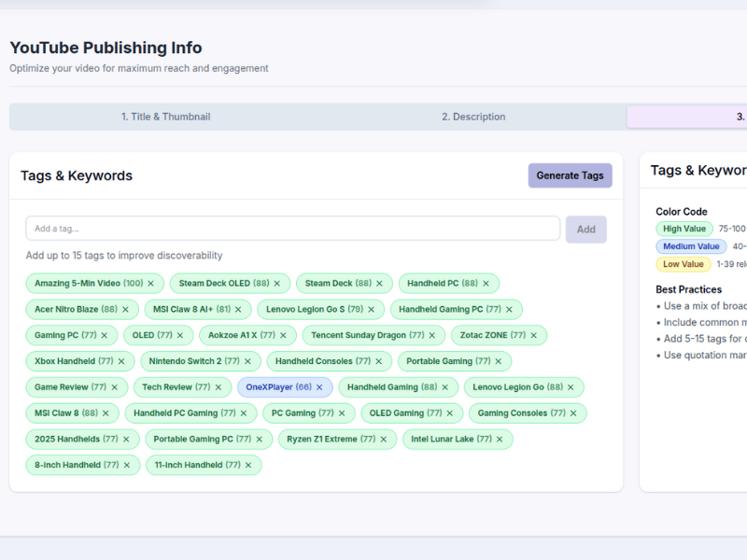Remove the Lenovo Legion Go (88) tag
The image size is (747, 560).
571,387
